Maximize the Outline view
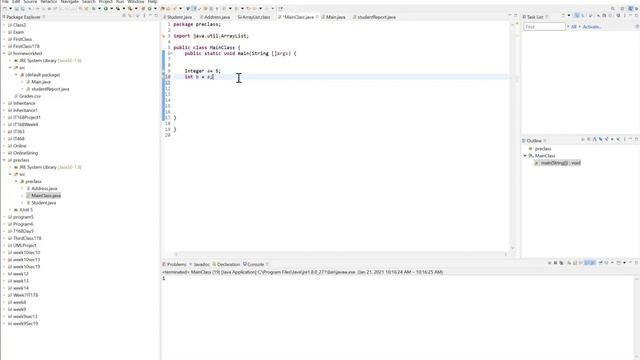The image size is (640, 360). (636, 140)
